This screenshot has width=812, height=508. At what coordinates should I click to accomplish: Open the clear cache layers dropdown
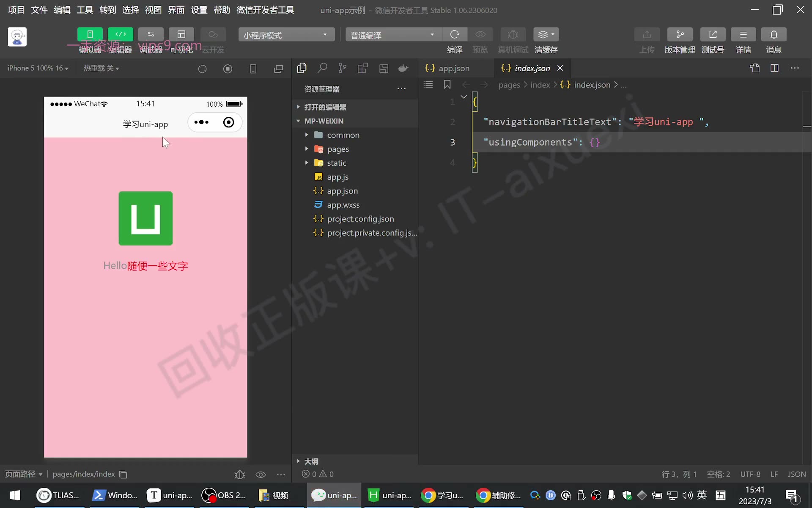pyautogui.click(x=546, y=34)
